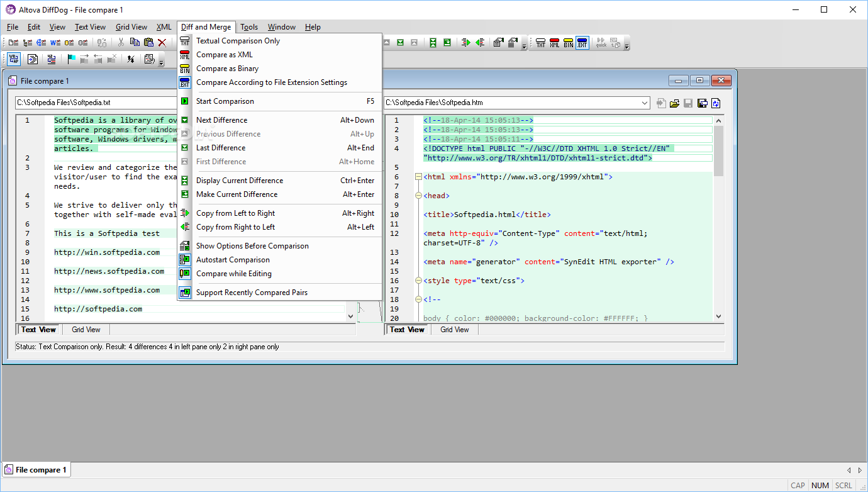
Task: Click the Text View settings icon
Action: [x=149, y=59]
